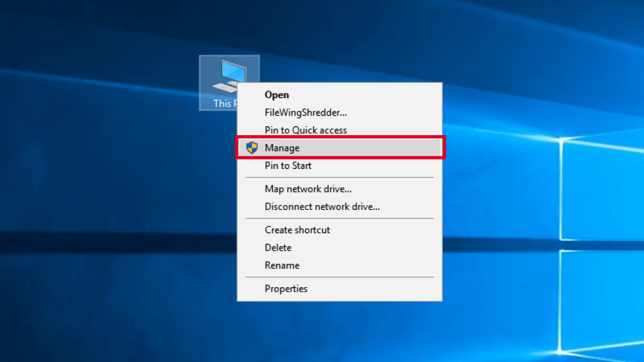The width and height of the screenshot is (644, 362).
Task: Select Delete from the context menu
Action: (x=278, y=248)
